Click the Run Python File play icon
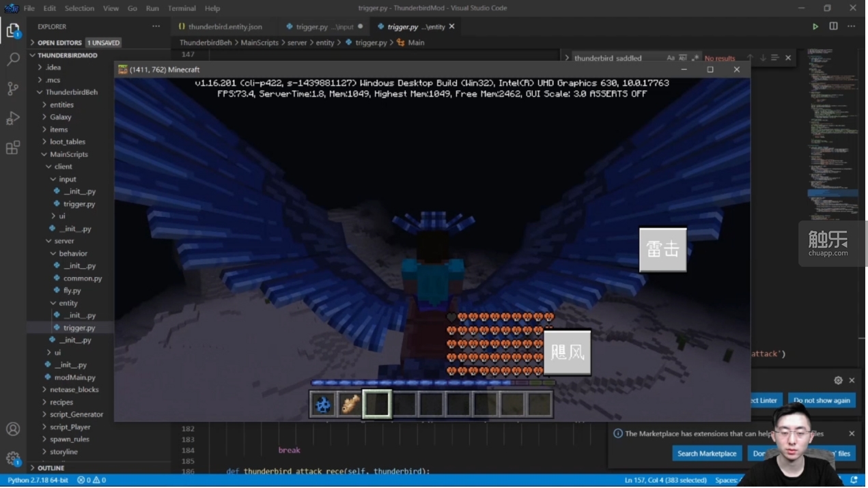The width and height of the screenshot is (868, 488). pos(815,27)
